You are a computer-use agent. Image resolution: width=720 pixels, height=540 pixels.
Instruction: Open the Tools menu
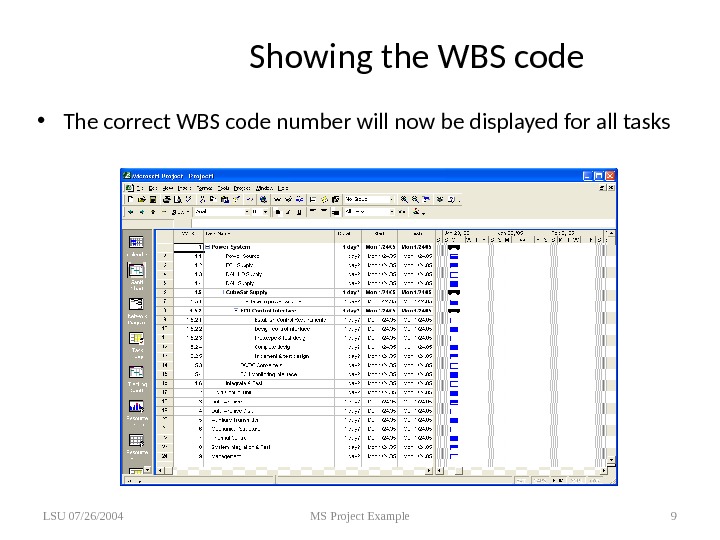(x=223, y=188)
